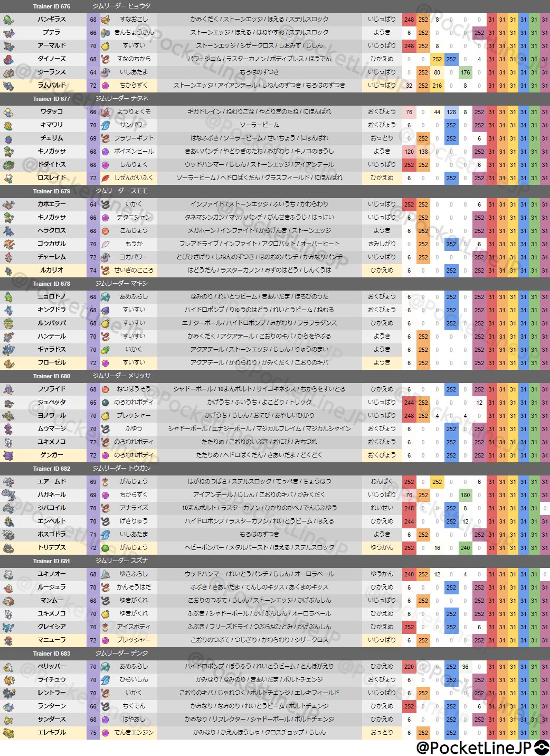Click the 180 EV value in ハガネール row

coord(465,495)
